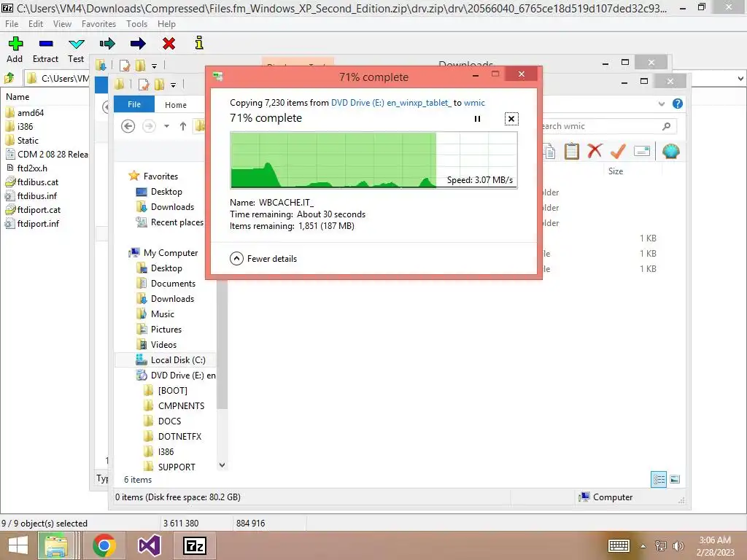Open Explorer Help question mark
The width and height of the screenshot is (747, 560).
[678, 104]
